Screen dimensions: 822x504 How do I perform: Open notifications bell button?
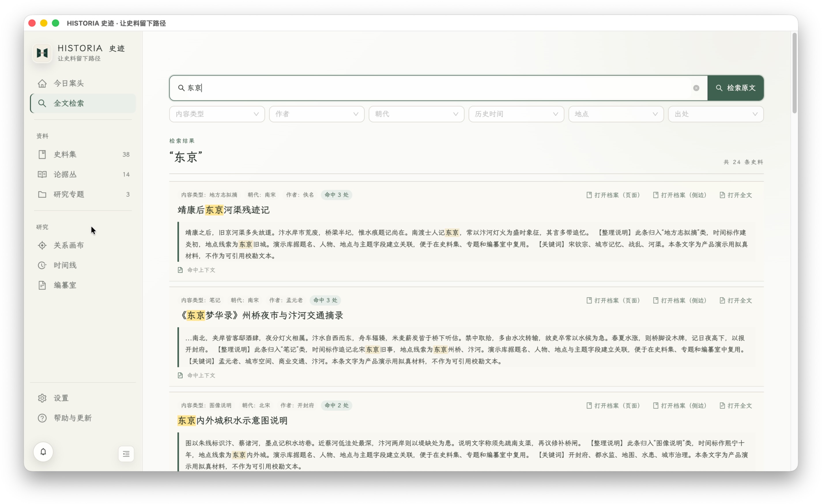(43, 452)
